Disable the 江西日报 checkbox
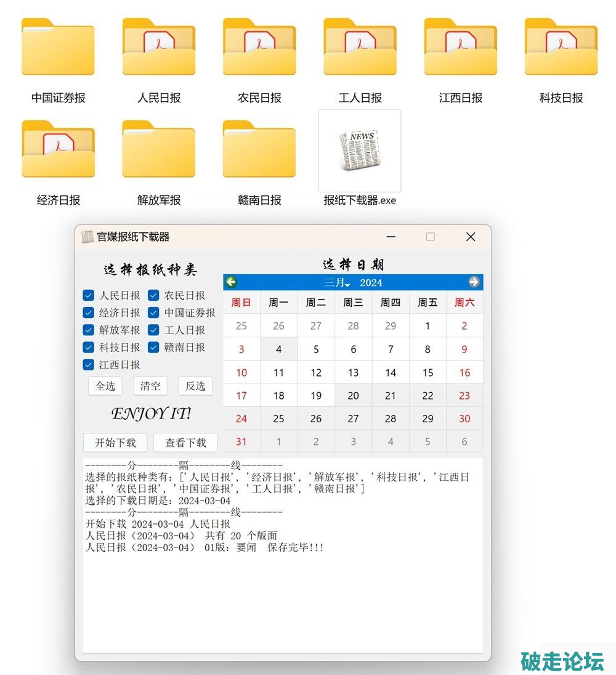 89,364
